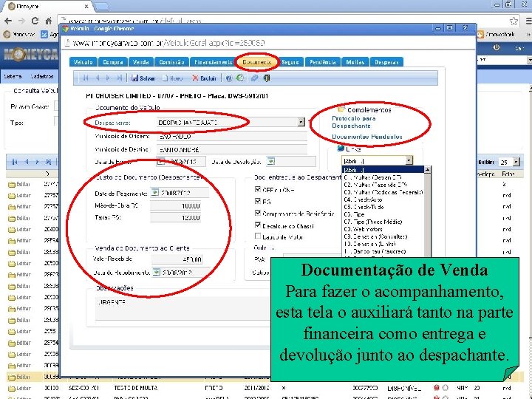Select 05. CheckTudo from links list
532x399 pixels.
point(364,207)
